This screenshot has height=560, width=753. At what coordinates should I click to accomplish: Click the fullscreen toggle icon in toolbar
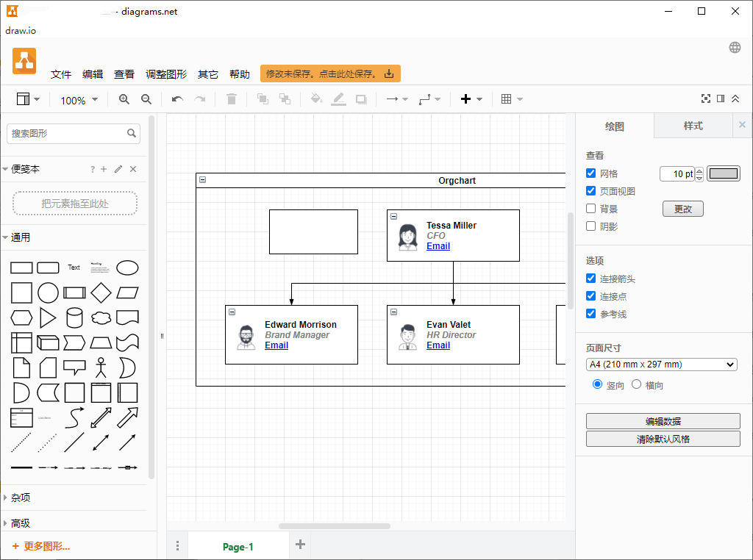(x=706, y=99)
